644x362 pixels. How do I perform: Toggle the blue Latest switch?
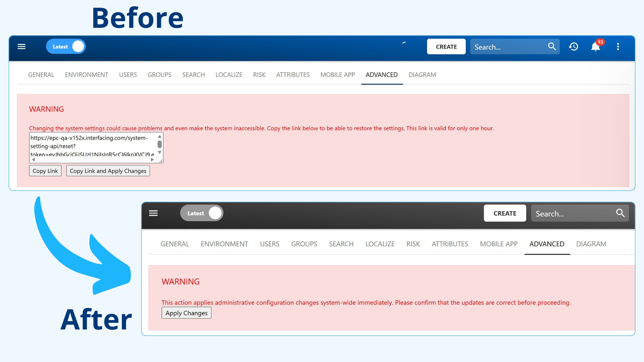[66, 46]
